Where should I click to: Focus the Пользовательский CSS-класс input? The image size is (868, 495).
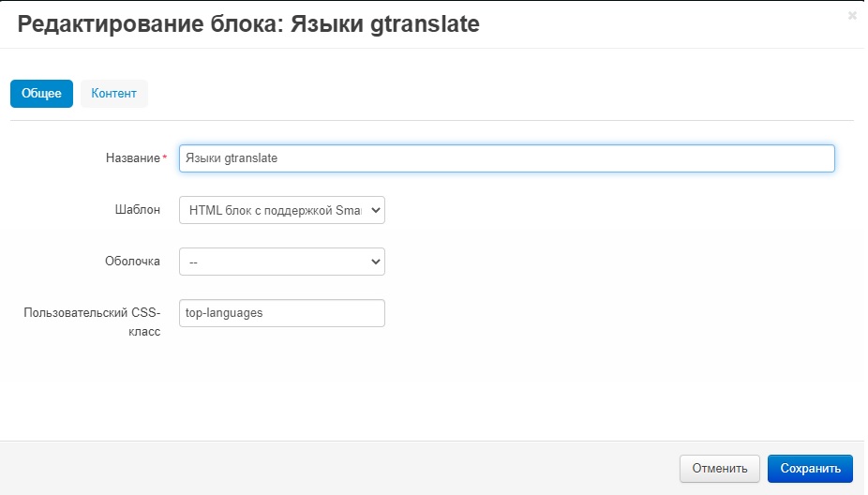(281, 313)
